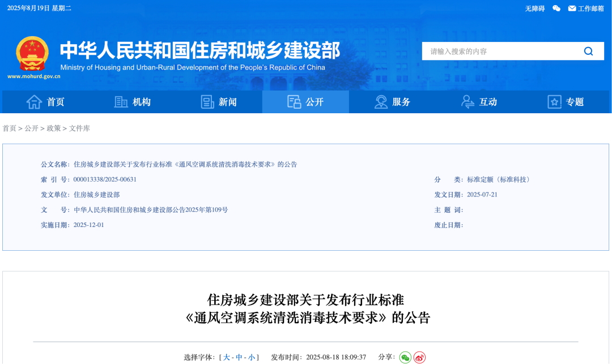The height and width of the screenshot is (364, 612).
Task: Open the 新闻 navigation tab
Action: [219, 102]
